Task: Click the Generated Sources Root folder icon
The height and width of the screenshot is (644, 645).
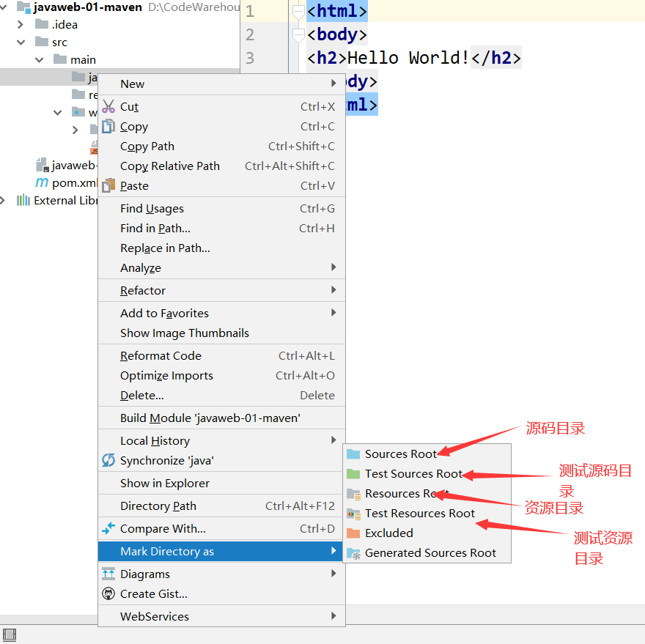Action: 354,554
